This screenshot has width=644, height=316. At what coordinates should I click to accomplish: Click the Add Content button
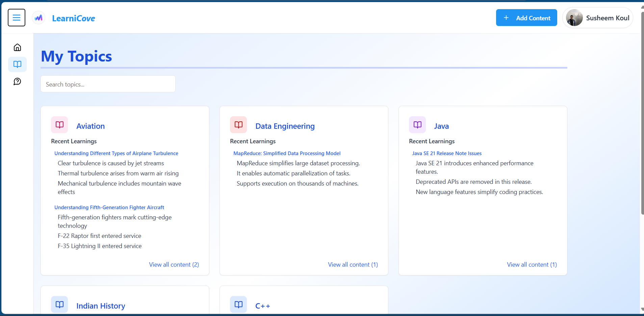[526, 18]
